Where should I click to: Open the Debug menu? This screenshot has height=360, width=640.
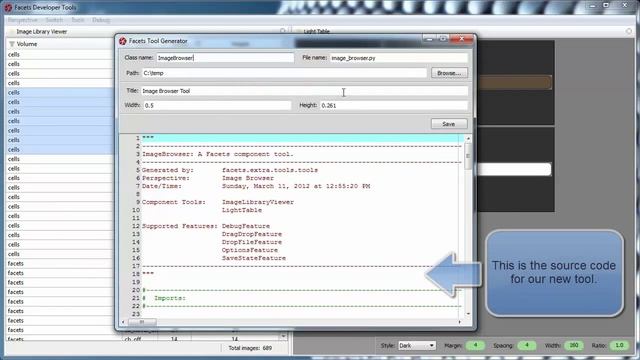[101, 20]
